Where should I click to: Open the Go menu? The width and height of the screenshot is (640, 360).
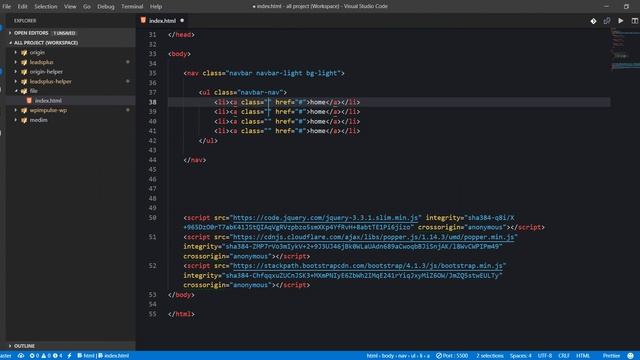(x=87, y=7)
